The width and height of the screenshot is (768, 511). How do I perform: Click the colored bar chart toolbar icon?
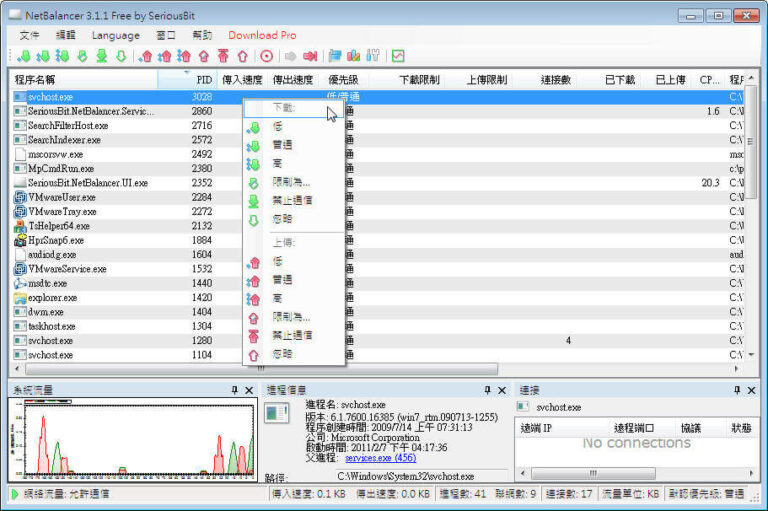click(x=354, y=56)
